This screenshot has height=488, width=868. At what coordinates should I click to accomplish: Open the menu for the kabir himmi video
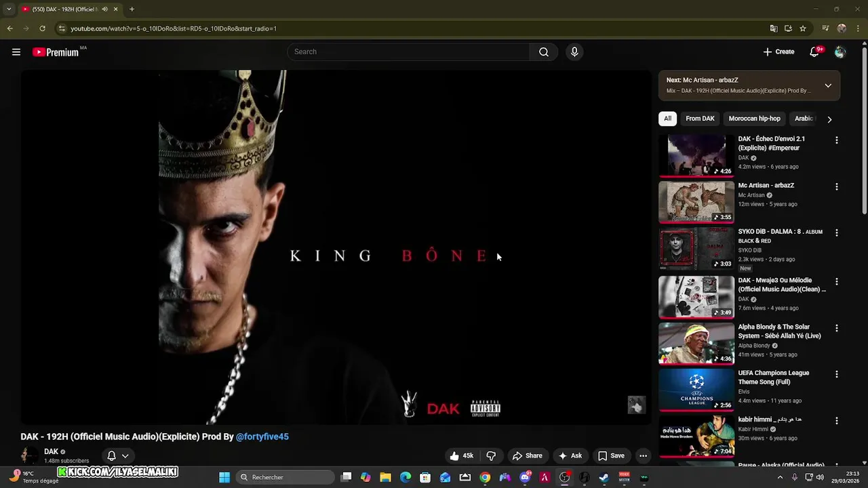836,420
